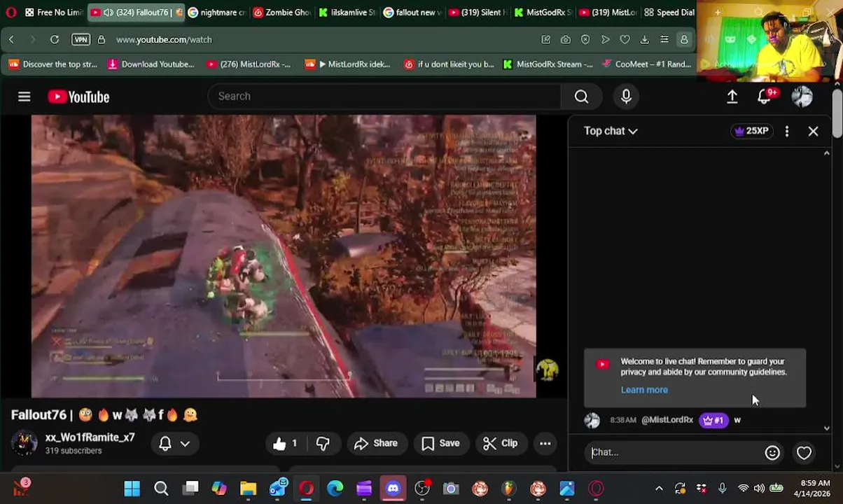Viewport: 843px width, 504px height.
Task: Click the #1 crown badge in chat
Action: coord(713,420)
